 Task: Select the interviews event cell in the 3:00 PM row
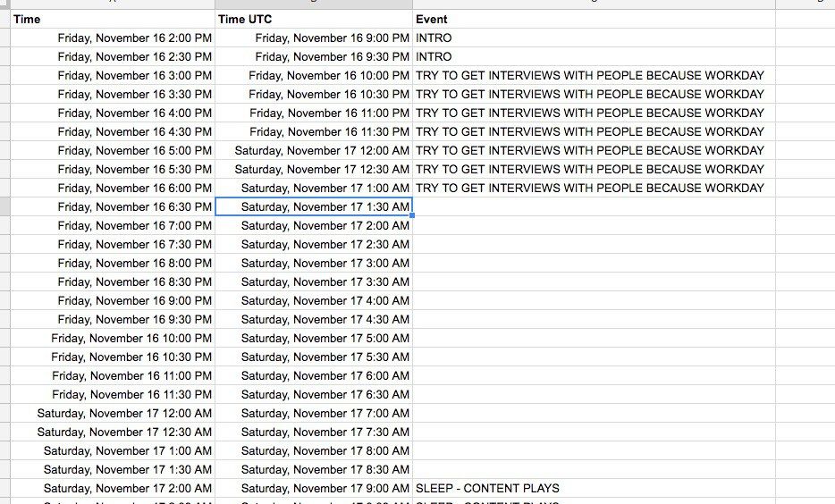click(590, 75)
